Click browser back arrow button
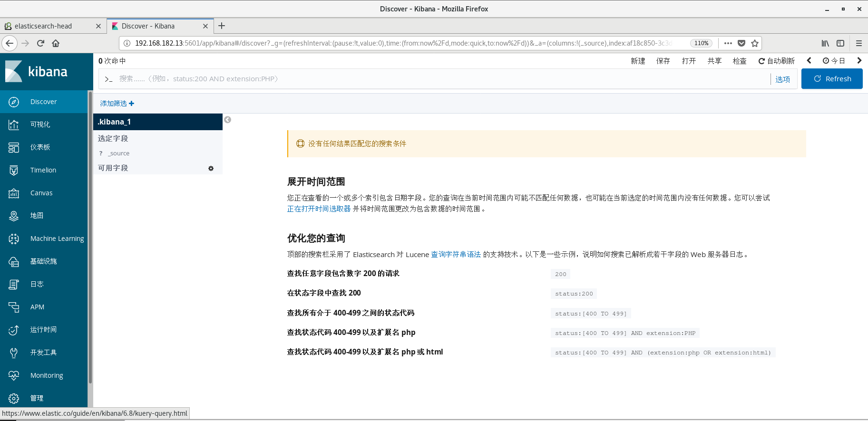 10,43
